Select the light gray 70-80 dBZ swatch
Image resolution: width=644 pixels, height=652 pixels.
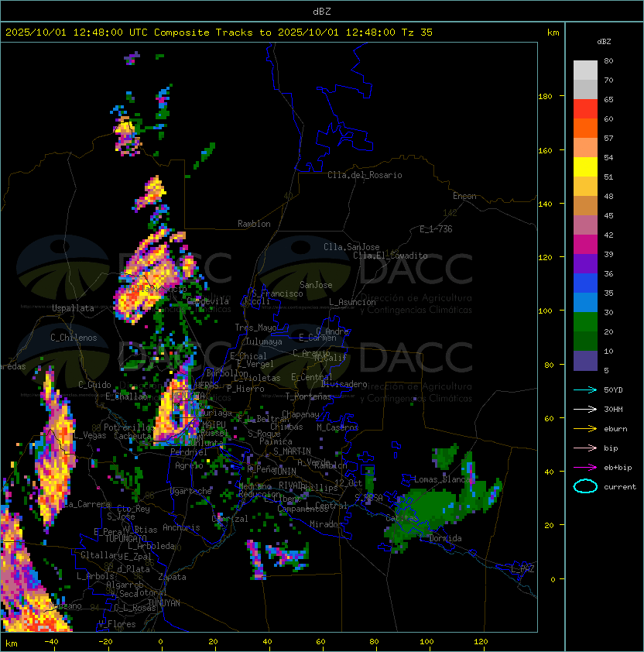(585, 70)
